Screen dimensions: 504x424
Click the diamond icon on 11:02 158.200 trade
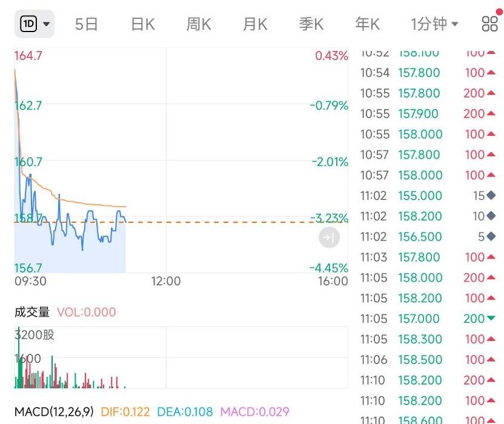pyautogui.click(x=491, y=216)
